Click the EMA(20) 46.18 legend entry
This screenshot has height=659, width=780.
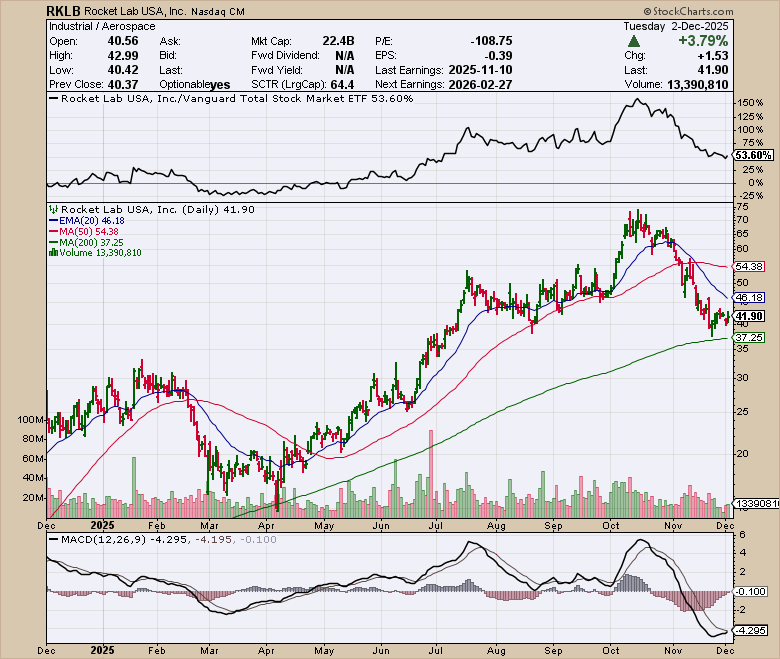coord(87,220)
